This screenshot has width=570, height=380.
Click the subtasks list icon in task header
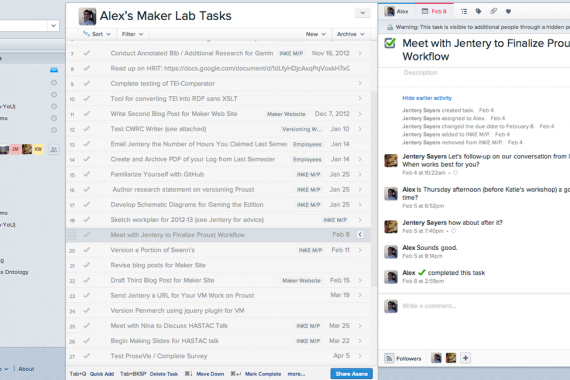coord(464,12)
